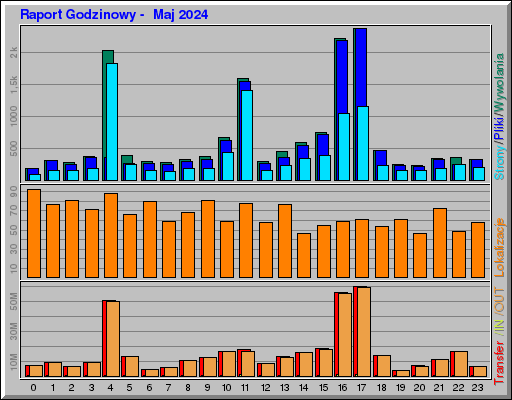Screen dimensions: 512x400
Task: Select the orange Lokalizacje bar at hour 4
Action: pyautogui.click(x=111, y=235)
